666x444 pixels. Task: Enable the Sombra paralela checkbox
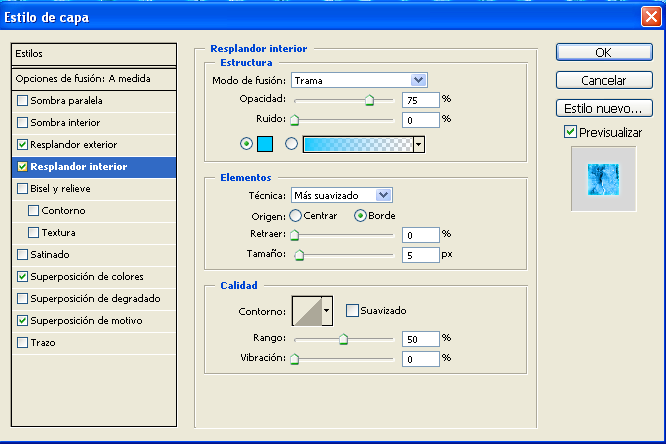pyautogui.click(x=23, y=100)
